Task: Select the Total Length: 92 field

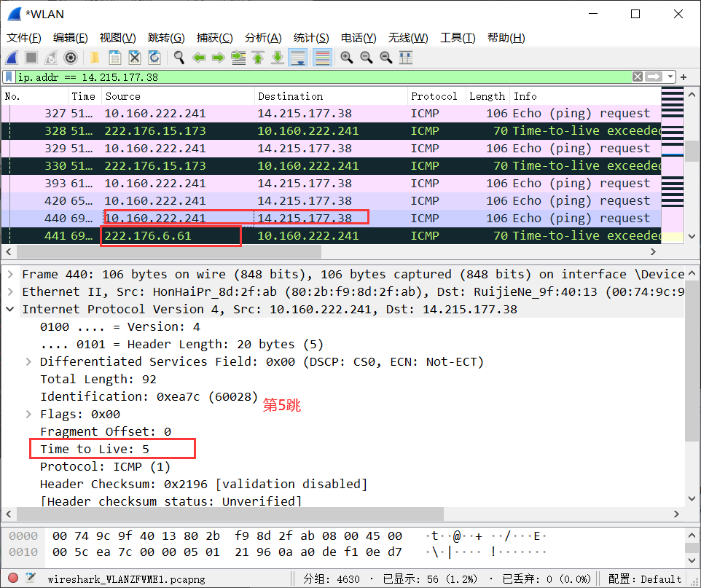Action: click(98, 379)
